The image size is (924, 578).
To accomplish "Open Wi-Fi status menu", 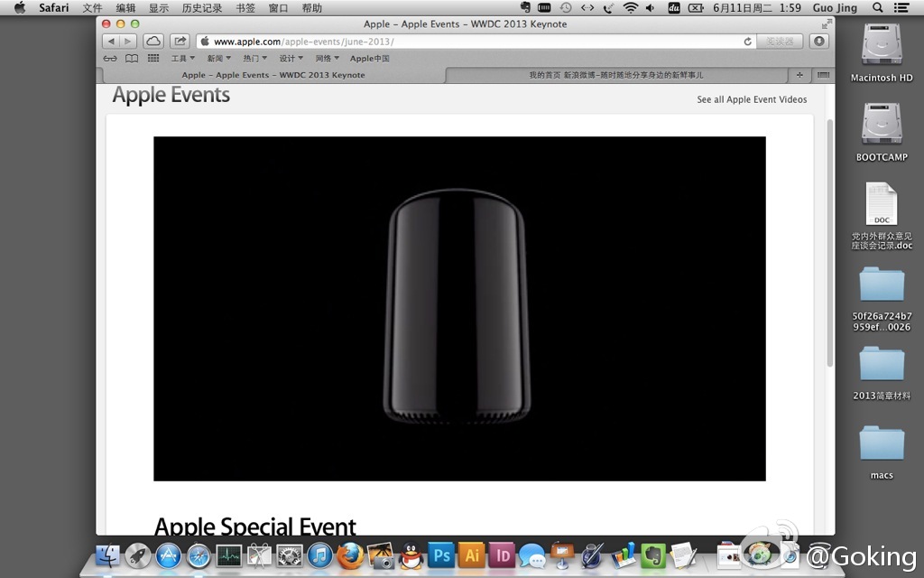I will [631, 7].
